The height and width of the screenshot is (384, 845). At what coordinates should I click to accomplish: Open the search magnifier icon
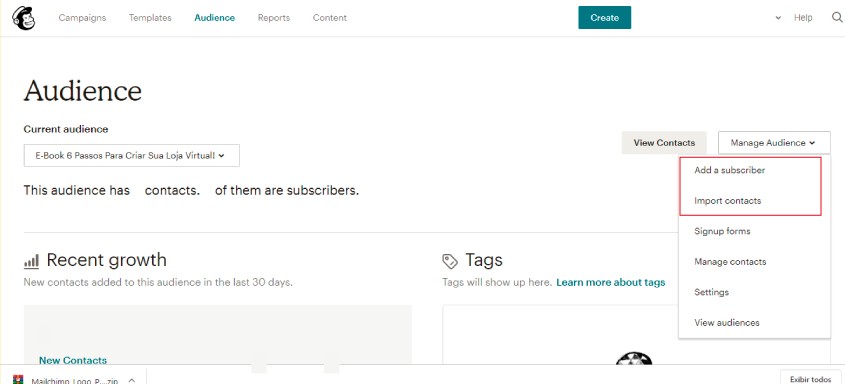coord(837,18)
